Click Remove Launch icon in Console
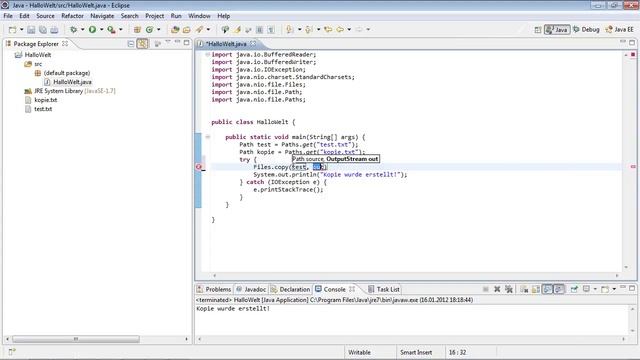Image resolution: width=640 pixels, height=360 pixels. 497,289
